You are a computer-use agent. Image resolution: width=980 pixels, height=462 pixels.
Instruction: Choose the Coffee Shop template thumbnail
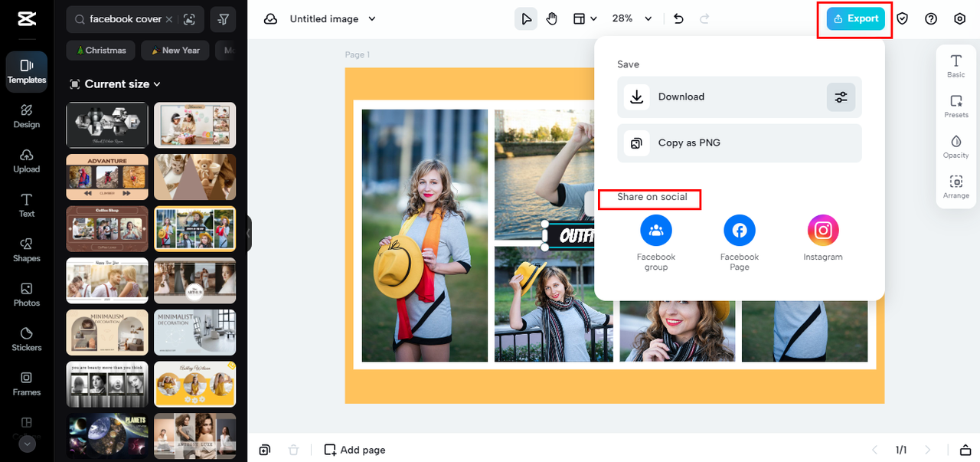pyautogui.click(x=107, y=228)
